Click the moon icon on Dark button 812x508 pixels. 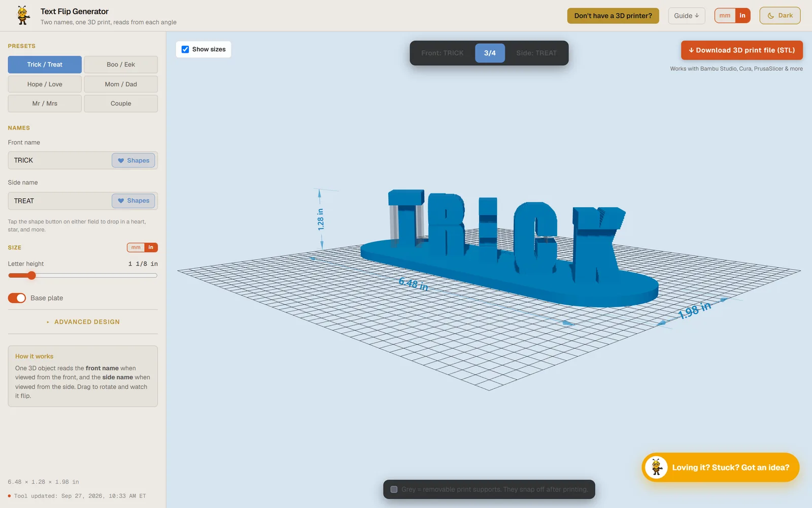pos(771,16)
